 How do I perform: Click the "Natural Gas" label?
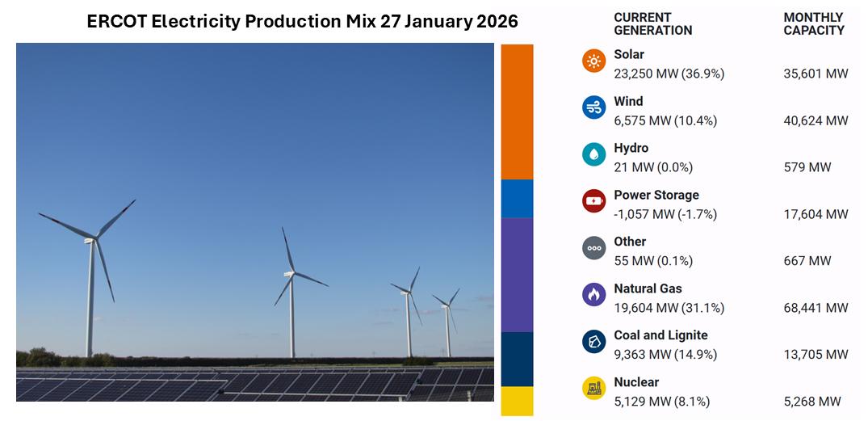tap(648, 288)
